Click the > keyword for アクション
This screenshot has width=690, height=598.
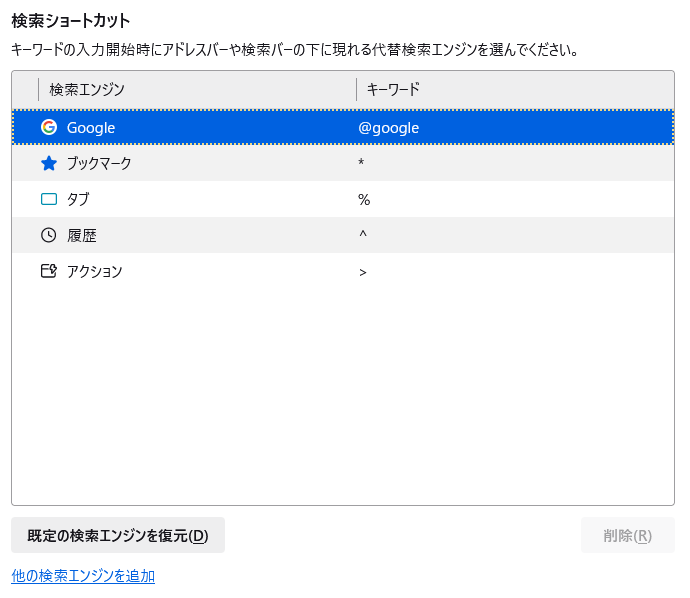coord(363,271)
